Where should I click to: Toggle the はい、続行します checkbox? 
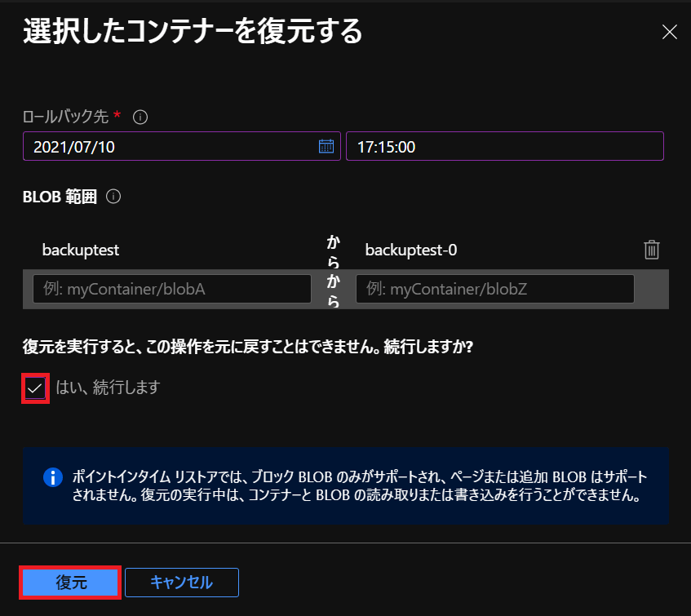[x=35, y=388]
